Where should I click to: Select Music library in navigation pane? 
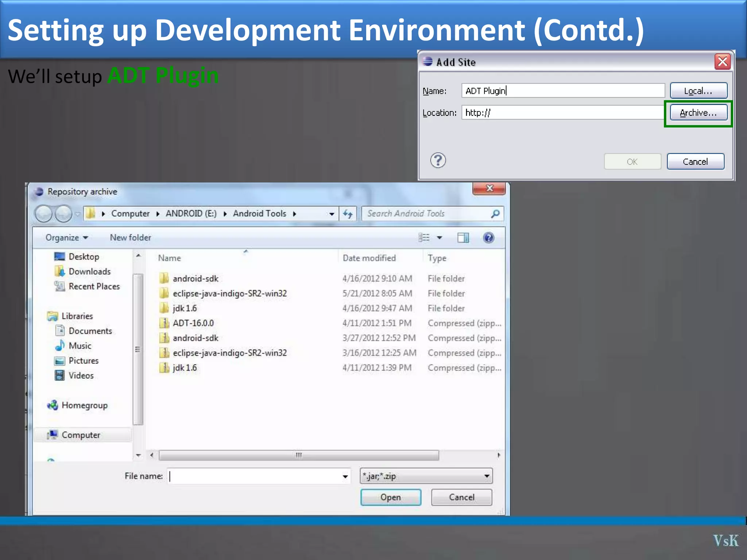click(80, 346)
